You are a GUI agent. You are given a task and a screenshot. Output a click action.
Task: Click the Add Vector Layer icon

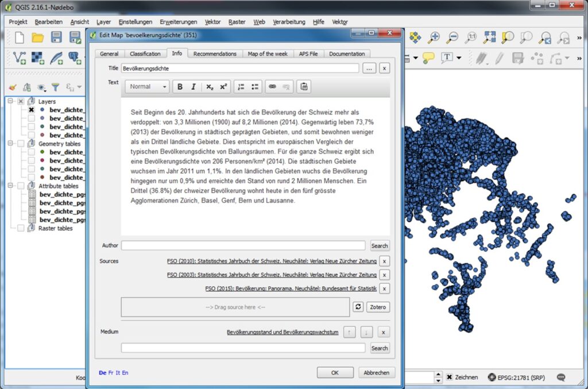point(20,57)
